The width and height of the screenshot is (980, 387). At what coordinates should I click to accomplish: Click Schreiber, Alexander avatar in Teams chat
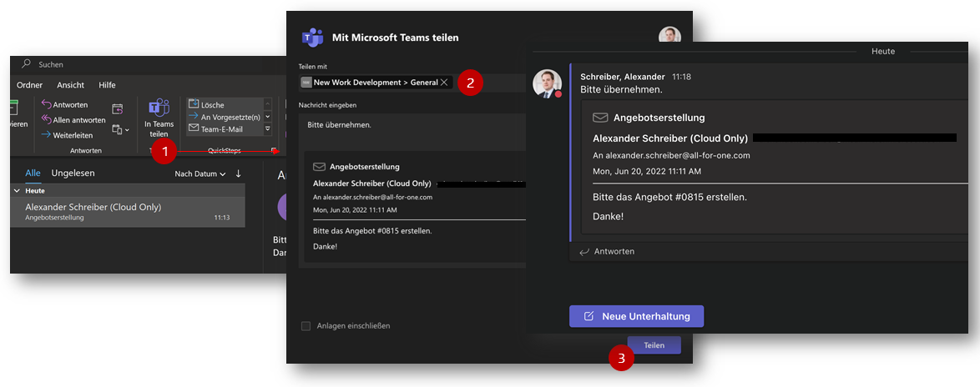coord(547,83)
